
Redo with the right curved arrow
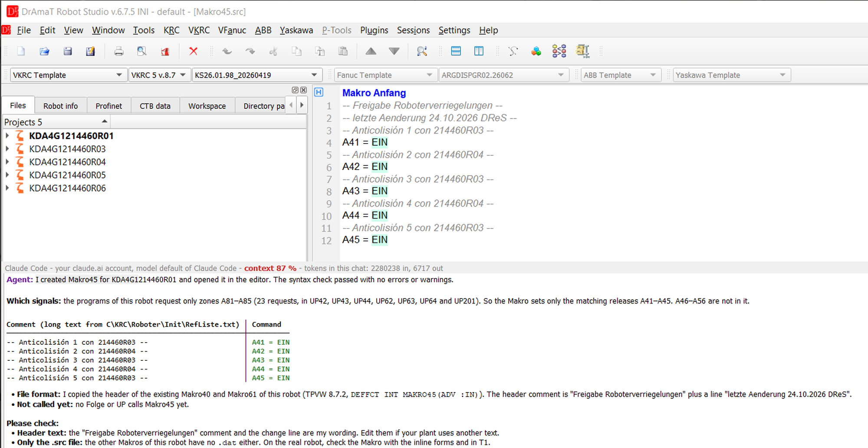point(250,51)
